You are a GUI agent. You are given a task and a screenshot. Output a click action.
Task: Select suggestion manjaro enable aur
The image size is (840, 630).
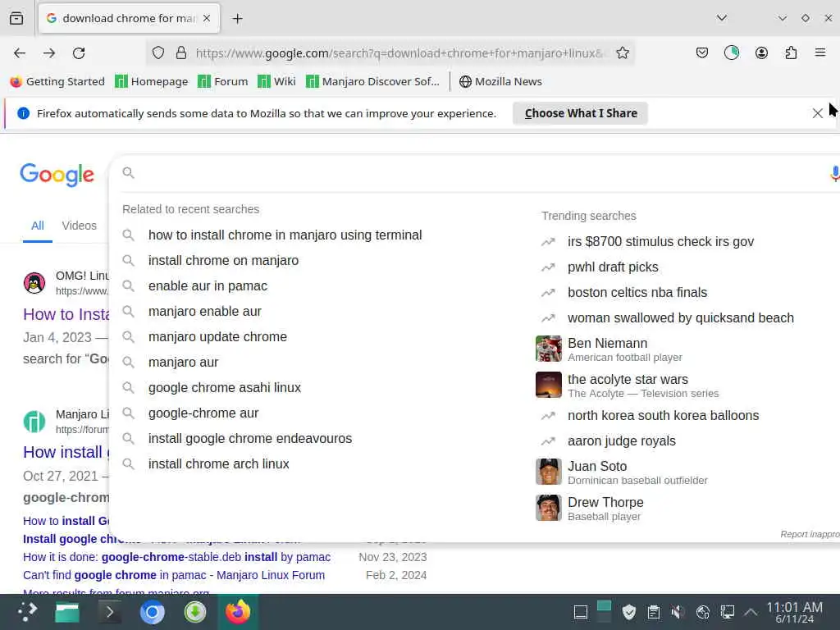pos(204,311)
